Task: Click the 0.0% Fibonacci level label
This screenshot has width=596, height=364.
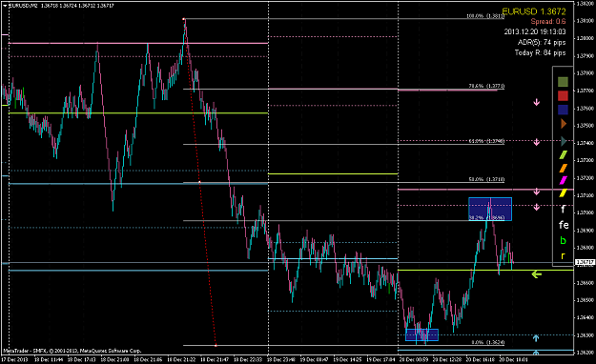Action: click(x=488, y=342)
